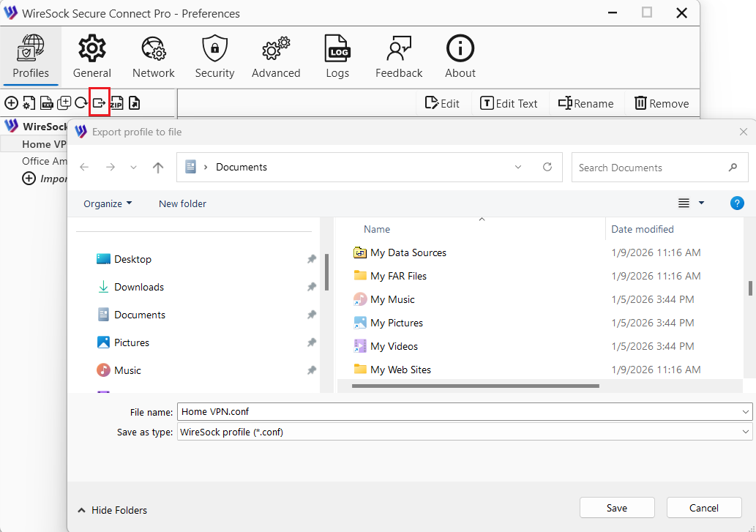Viewport: 756px width, 532px height.
Task: Expand the Documents breadcrumb dropdown
Action: 518,167
